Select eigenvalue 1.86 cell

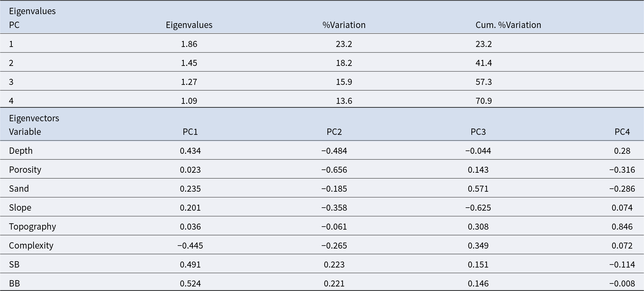point(189,44)
